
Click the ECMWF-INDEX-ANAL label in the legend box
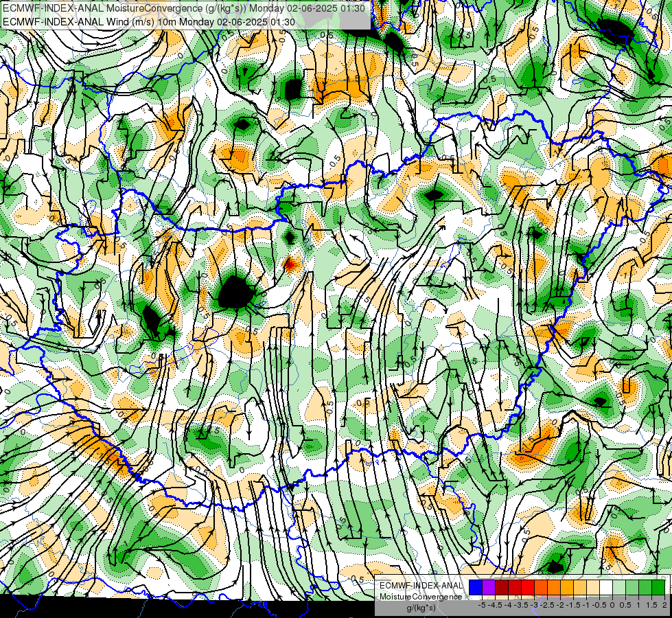[421, 586]
